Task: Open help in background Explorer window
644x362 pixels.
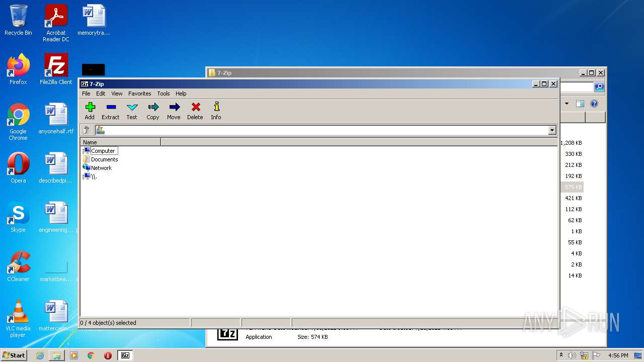Action: click(594, 104)
